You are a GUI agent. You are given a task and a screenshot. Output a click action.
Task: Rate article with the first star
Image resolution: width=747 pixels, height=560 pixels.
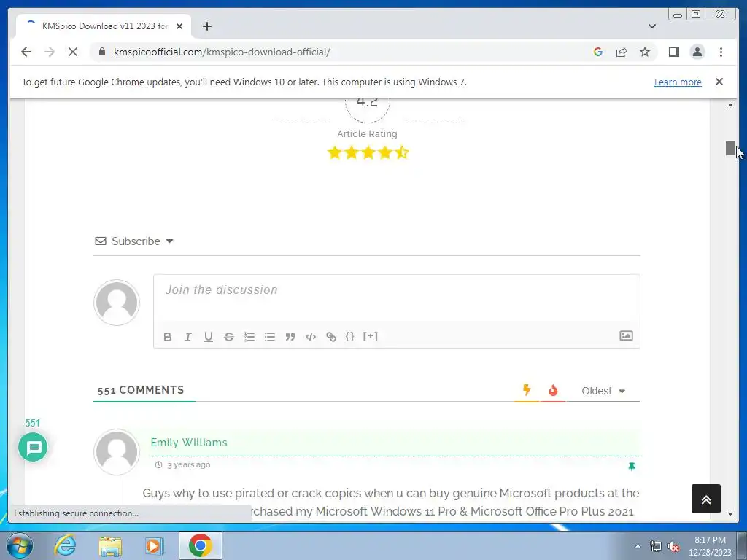334,153
